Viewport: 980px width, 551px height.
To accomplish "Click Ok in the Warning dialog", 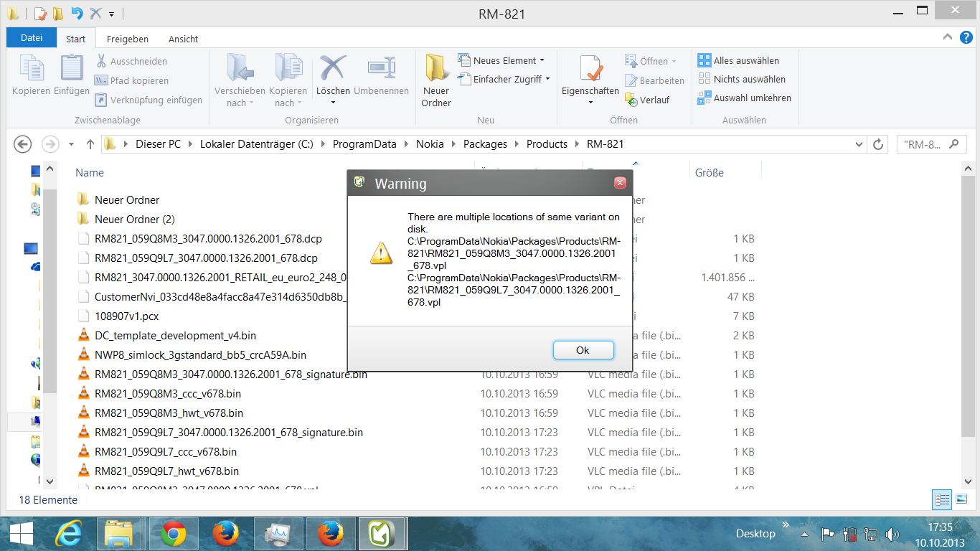I will (x=583, y=350).
